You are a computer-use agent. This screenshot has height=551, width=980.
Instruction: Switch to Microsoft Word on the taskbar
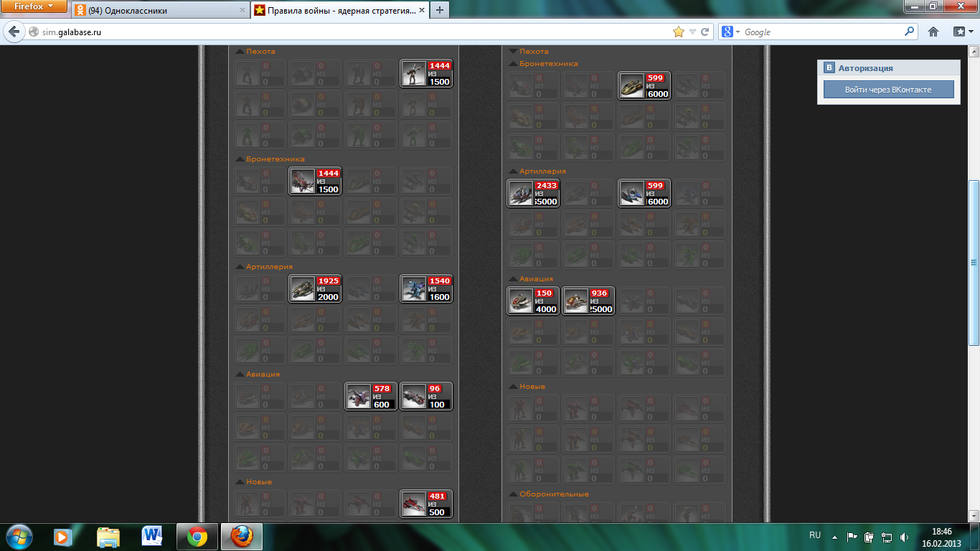pyautogui.click(x=152, y=536)
